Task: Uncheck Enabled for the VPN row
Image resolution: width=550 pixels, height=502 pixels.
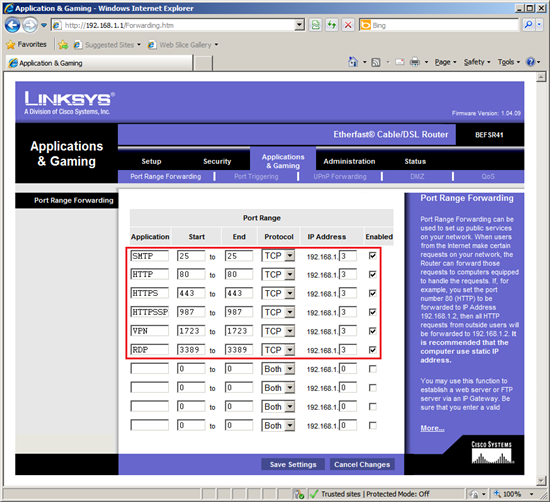Action: [373, 331]
